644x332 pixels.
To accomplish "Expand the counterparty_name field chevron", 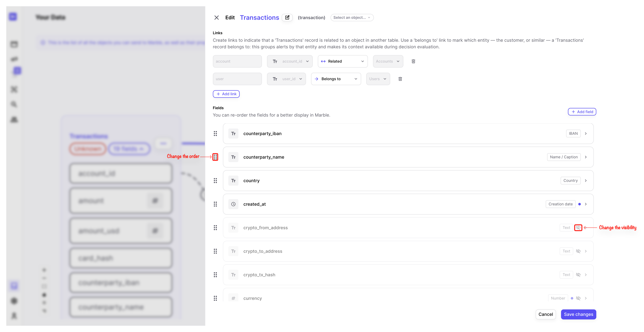I will [x=586, y=157].
